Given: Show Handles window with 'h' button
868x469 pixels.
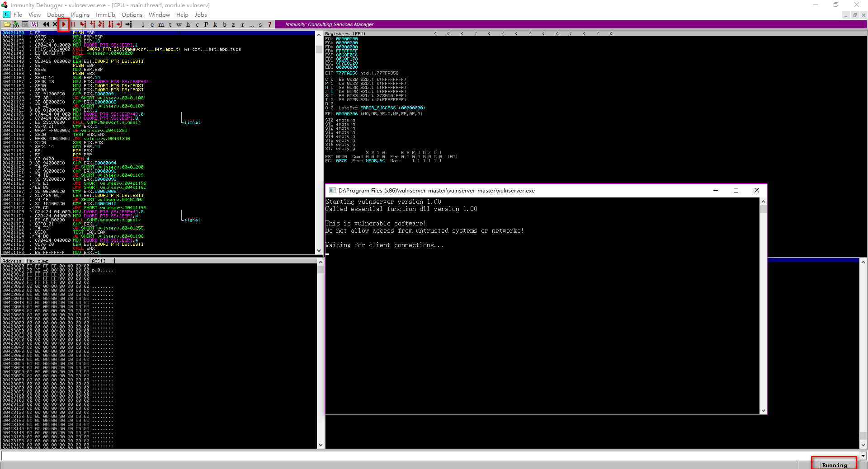Looking at the screenshot, I should (188, 24).
